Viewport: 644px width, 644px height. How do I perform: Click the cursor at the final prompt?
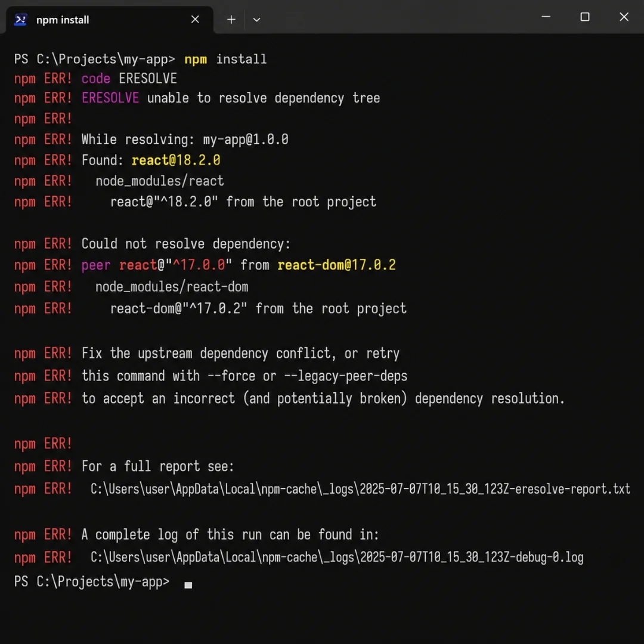click(188, 585)
